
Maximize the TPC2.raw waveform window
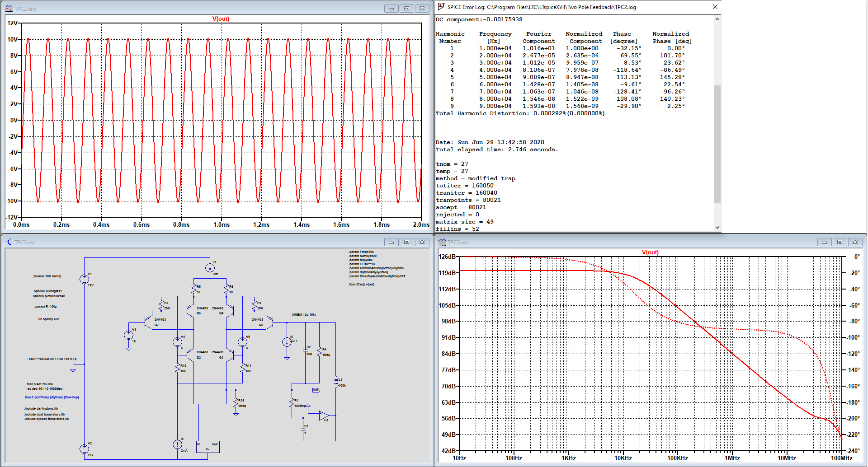pyautogui.click(x=406, y=9)
